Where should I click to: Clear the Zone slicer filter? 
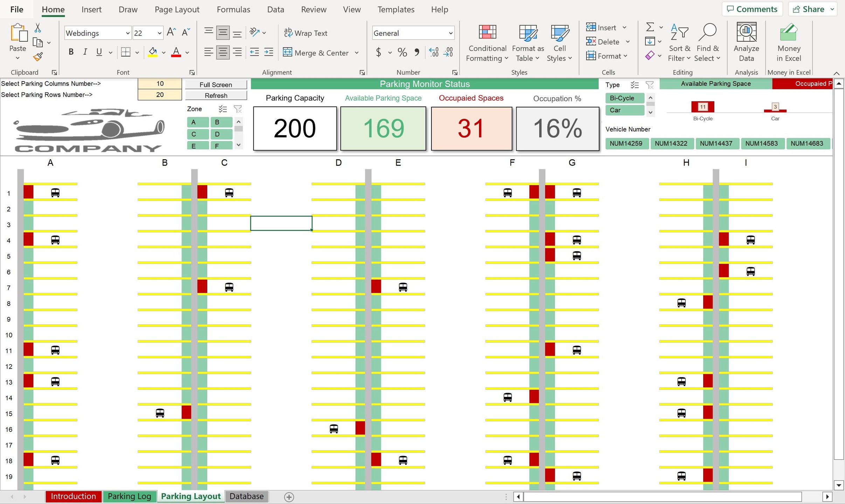[x=238, y=109]
